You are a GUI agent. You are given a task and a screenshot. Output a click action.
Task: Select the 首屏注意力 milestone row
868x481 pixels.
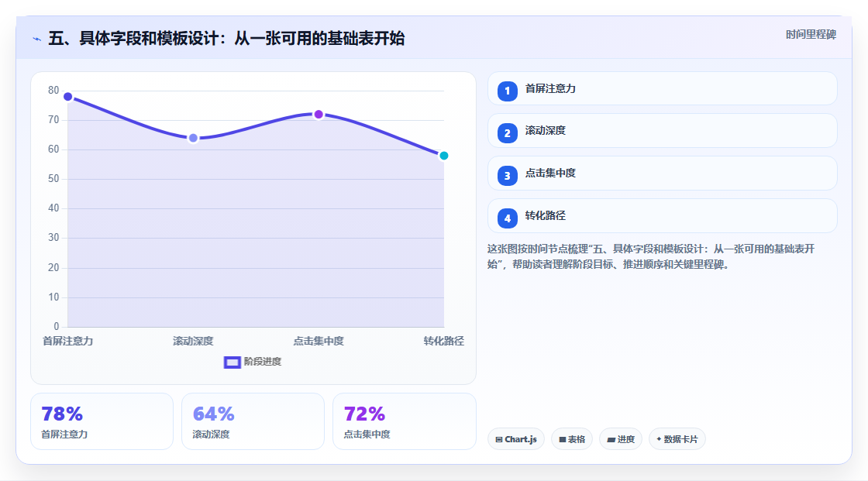[x=662, y=88]
